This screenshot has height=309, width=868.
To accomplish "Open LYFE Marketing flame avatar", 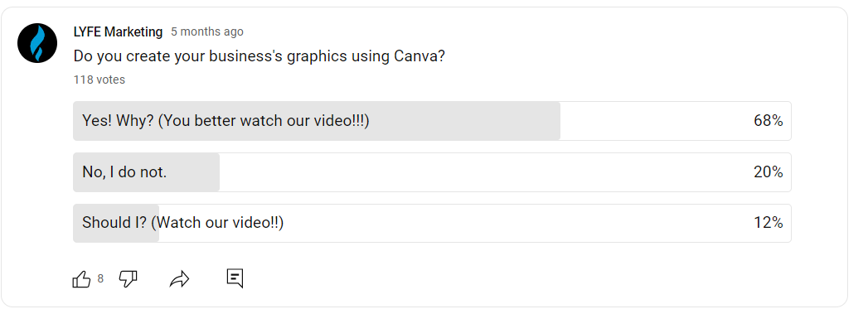I will tap(37, 43).
